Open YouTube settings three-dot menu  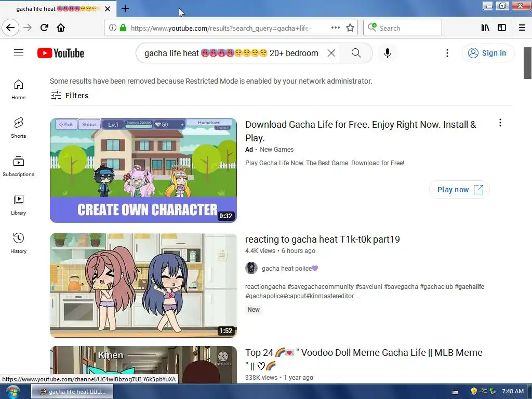click(x=447, y=53)
